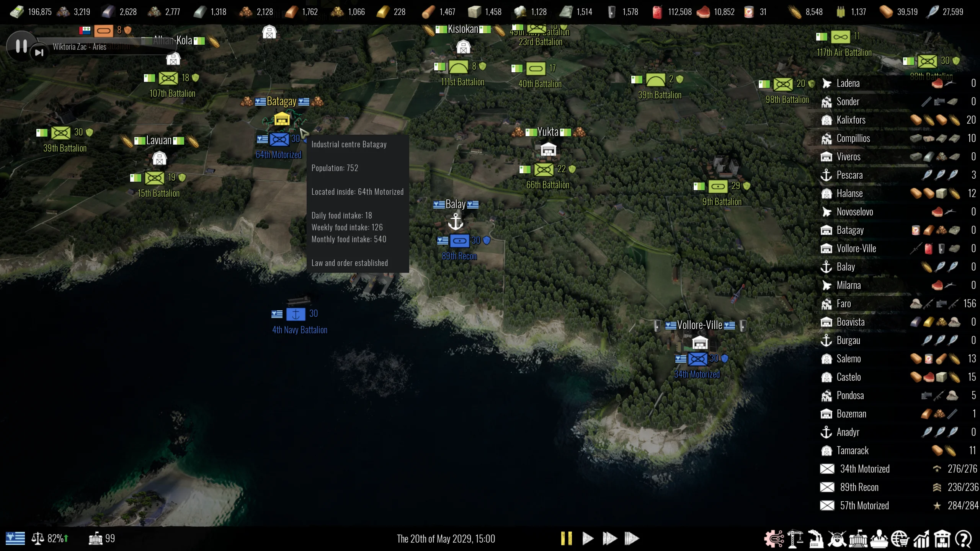Select Kalixfors in the city list

tap(851, 120)
